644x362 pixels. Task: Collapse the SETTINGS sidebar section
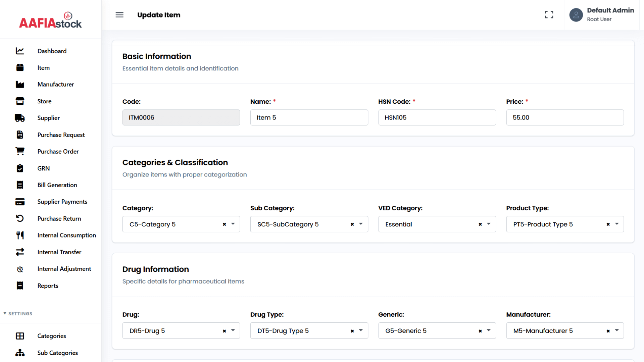pos(18,314)
